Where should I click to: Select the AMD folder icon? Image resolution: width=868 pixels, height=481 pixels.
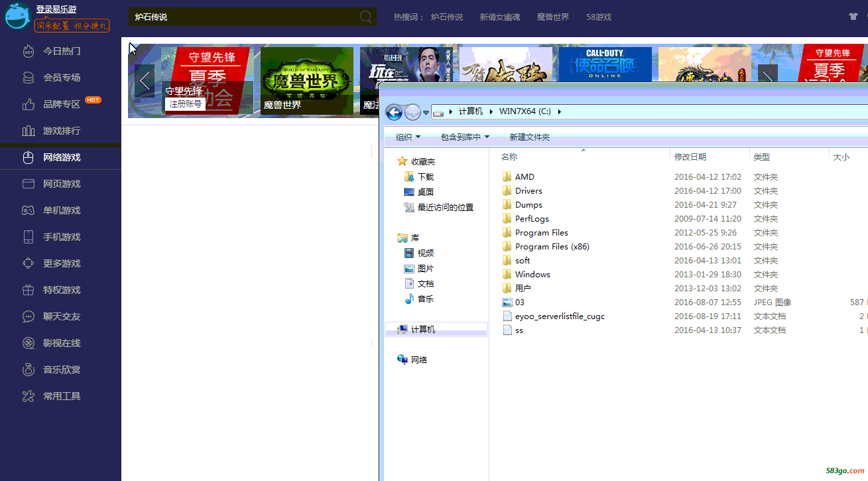point(507,177)
